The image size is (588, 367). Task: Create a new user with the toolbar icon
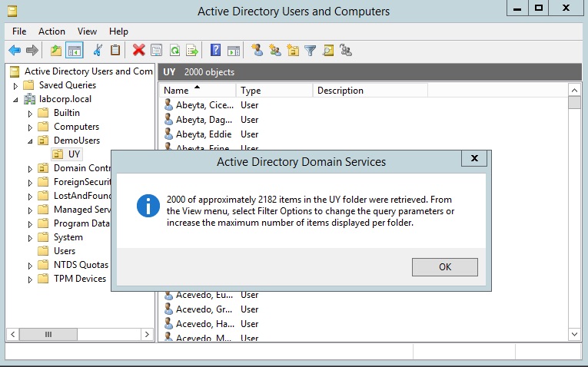click(257, 50)
